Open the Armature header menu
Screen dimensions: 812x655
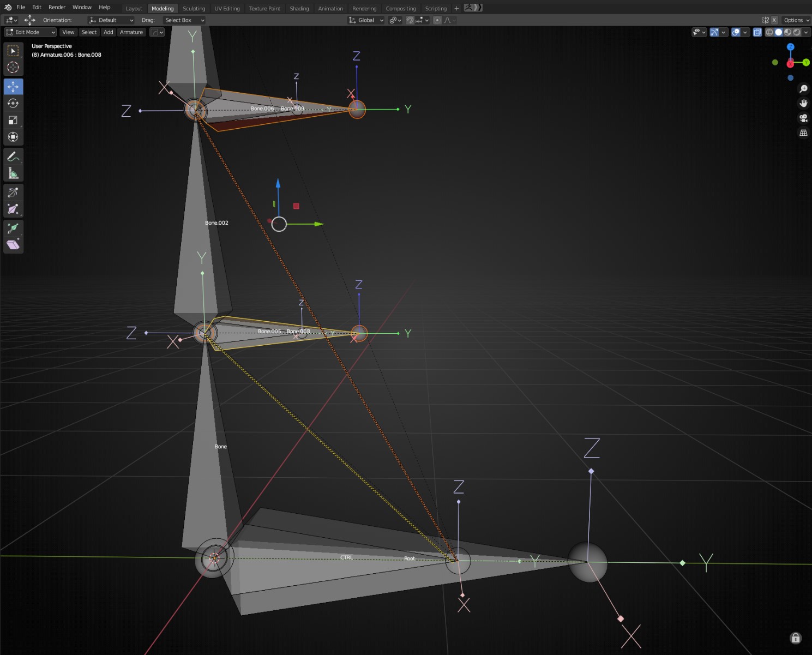pos(131,32)
